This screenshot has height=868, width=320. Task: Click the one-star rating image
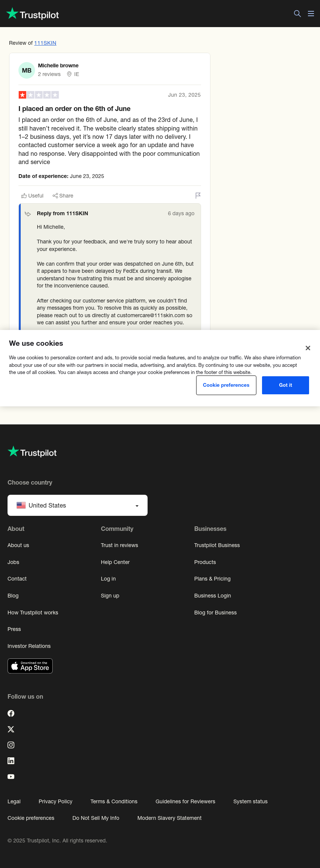click(39, 95)
